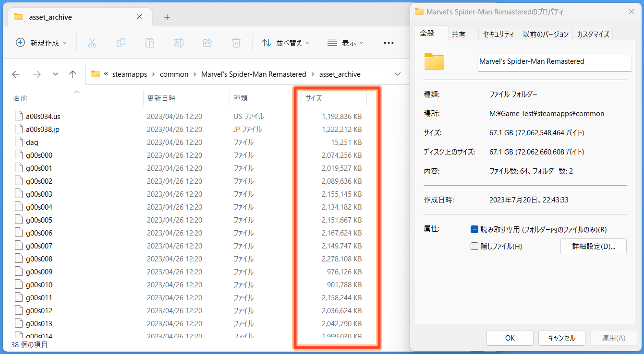The height and width of the screenshot is (354, 644).
Task: Go back with the left arrow
Action: pyautogui.click(x=16, y=74)
